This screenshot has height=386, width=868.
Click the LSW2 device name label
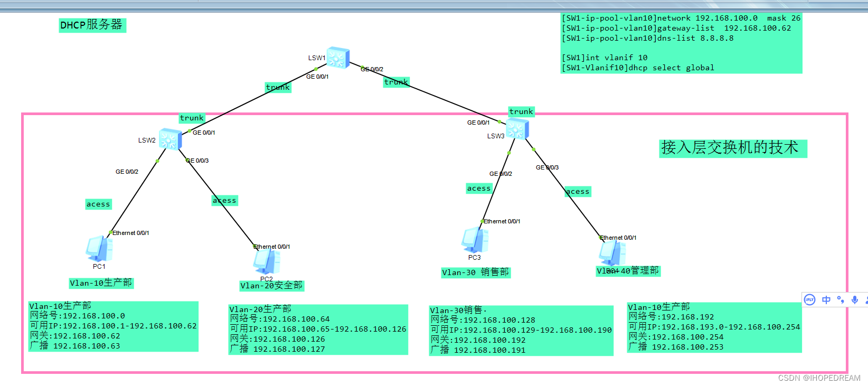coord(147,140)
